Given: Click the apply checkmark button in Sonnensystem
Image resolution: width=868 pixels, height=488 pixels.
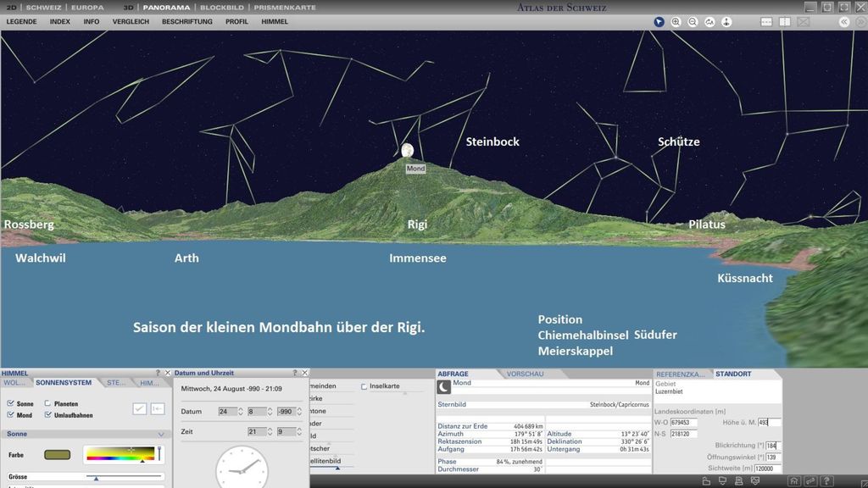Looking at the screenshot, I should pos(140,409).
